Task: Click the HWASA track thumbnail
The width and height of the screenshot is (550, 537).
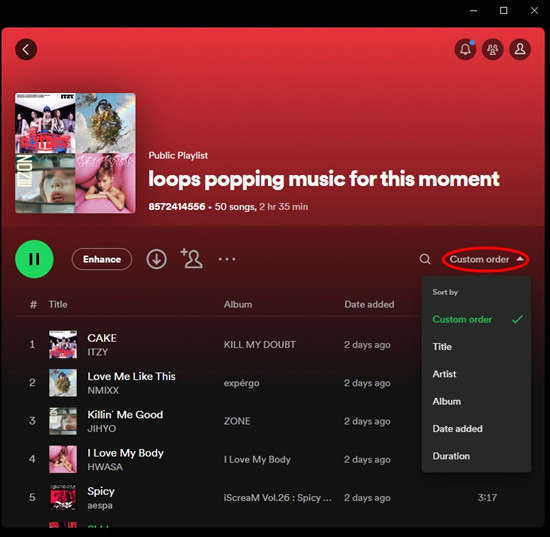Action: 63,459
